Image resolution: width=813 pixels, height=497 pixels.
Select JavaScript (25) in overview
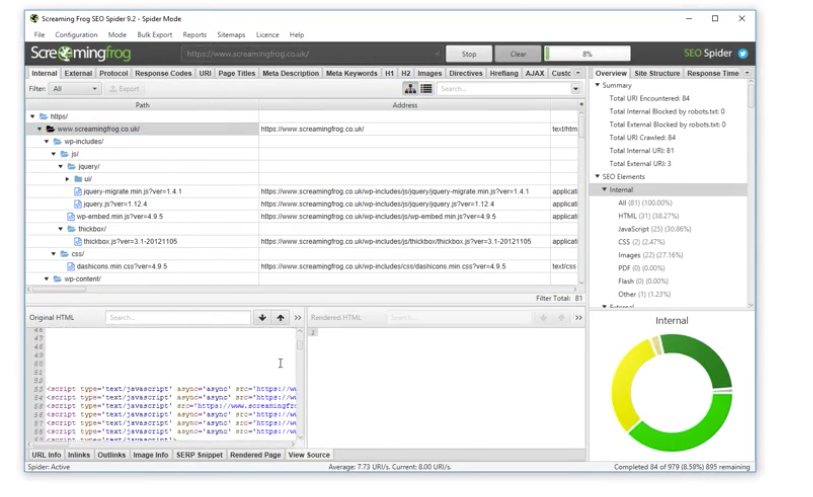click(x=654, y=229)
